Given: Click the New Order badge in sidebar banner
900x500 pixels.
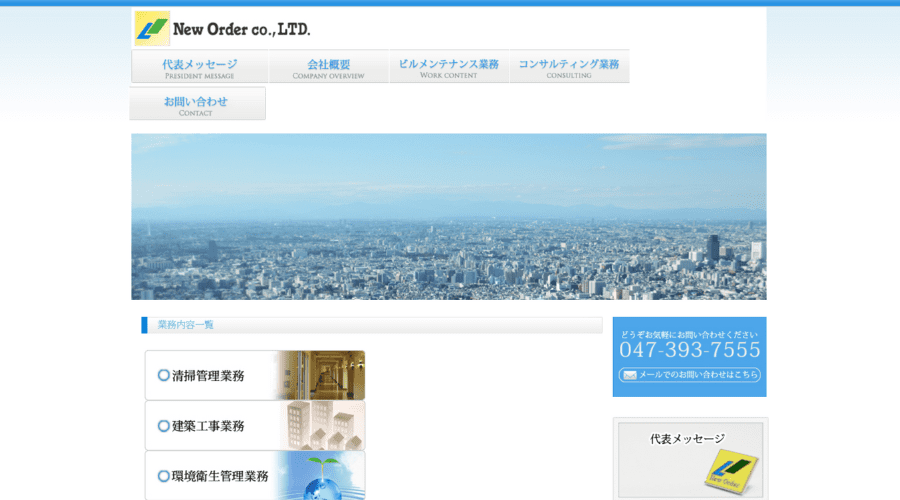Looking at the screenshot, I should tap(731, 471).
